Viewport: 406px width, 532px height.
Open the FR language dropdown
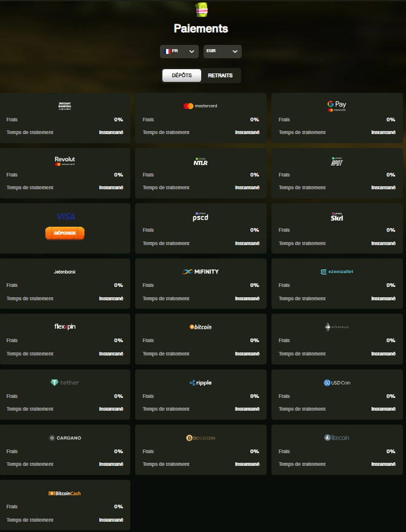(x=179, y=52)
